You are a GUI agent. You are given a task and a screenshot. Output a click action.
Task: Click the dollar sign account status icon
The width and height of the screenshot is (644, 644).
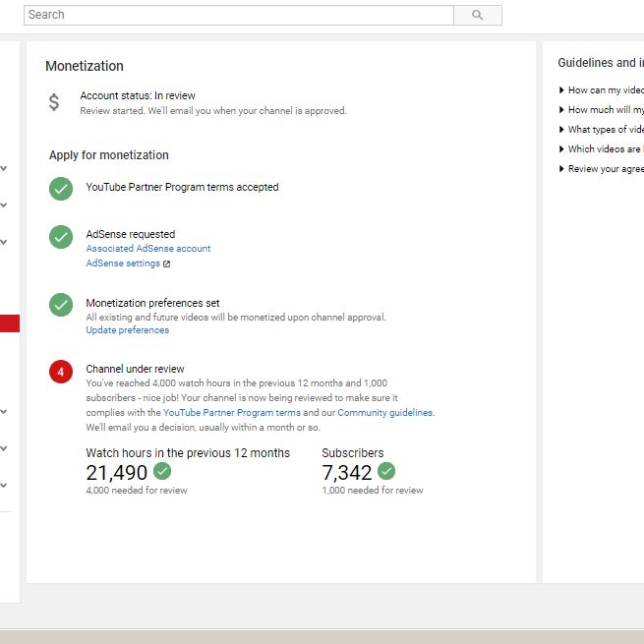tap(54, 102)
